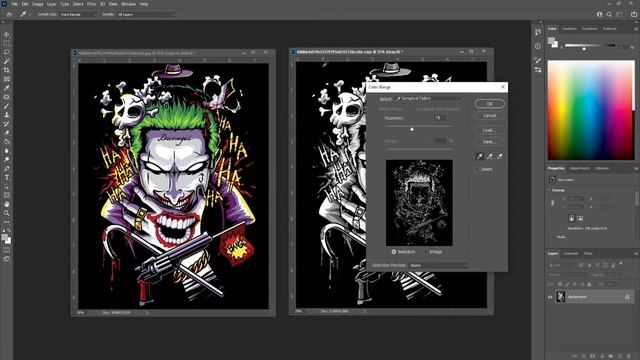Select the Dodge tool
This screenshot has height=360, width=640.
pyautogui.click(x=7, y=160)
